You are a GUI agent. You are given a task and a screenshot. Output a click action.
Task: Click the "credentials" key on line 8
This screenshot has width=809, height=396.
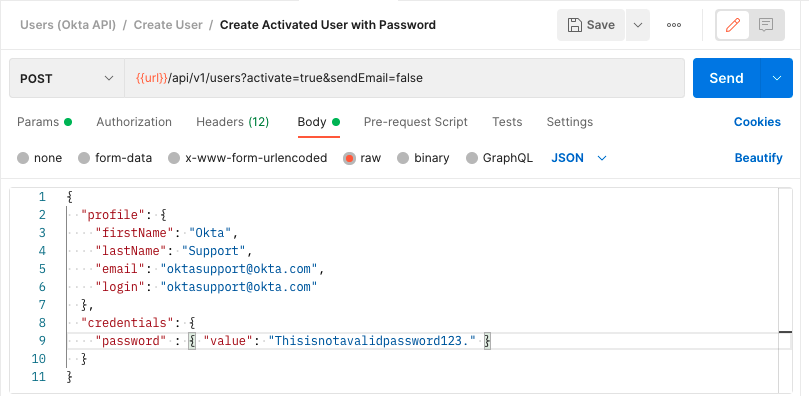click(128, 323)
